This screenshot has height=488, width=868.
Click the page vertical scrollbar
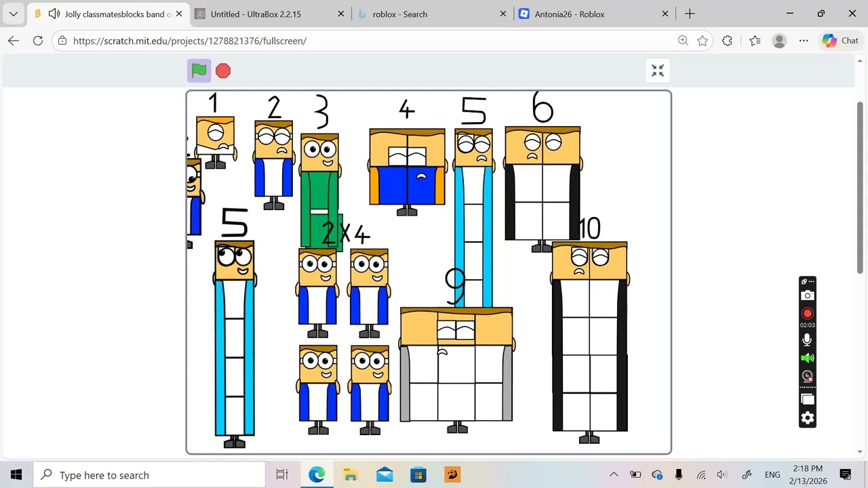click(861, 186)
